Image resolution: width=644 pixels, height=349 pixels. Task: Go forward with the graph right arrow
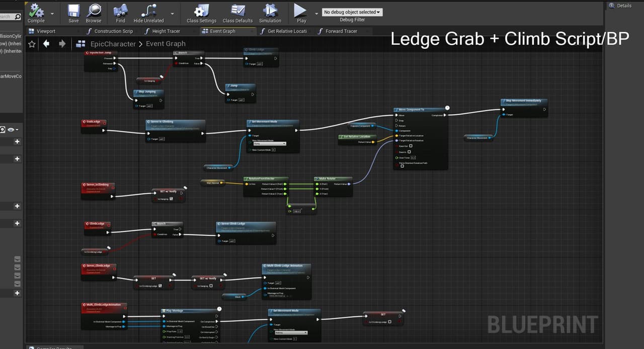point(62,44)
